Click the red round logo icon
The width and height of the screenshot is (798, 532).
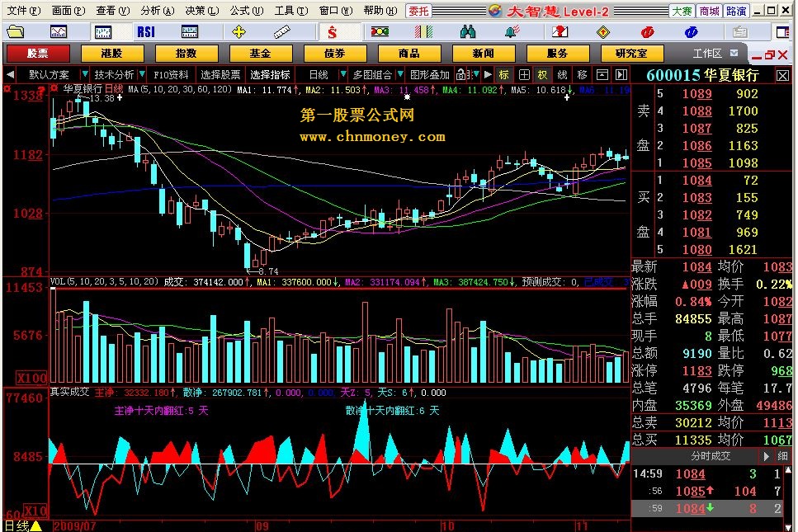tap(647, 32)
